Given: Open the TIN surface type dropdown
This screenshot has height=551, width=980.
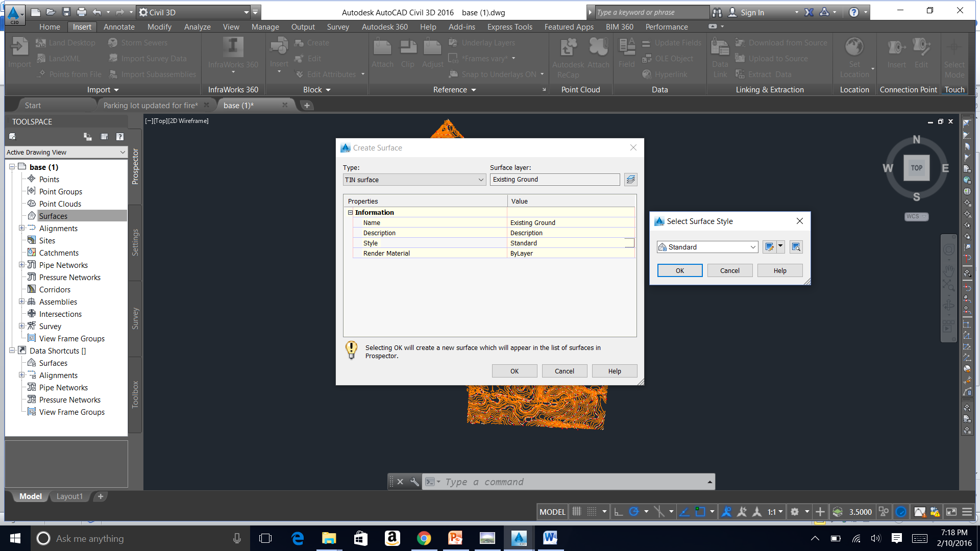Looking at the screenshot, I should point(480,180).
